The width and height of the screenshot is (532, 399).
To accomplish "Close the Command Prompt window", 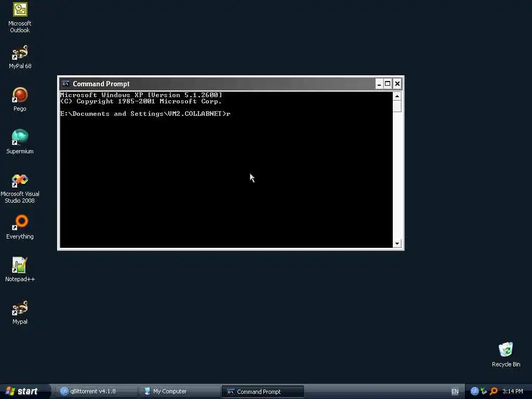I will pyautogui.click(x=397, y=84).
